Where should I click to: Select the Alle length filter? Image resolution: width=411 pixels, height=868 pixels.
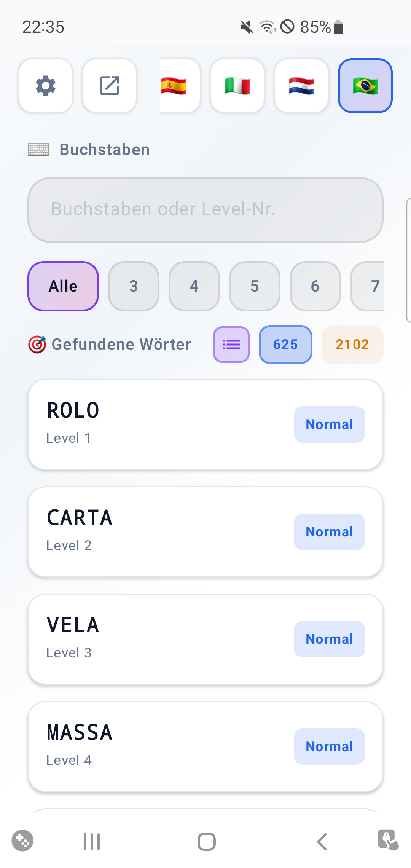click(x=63, y=286)
